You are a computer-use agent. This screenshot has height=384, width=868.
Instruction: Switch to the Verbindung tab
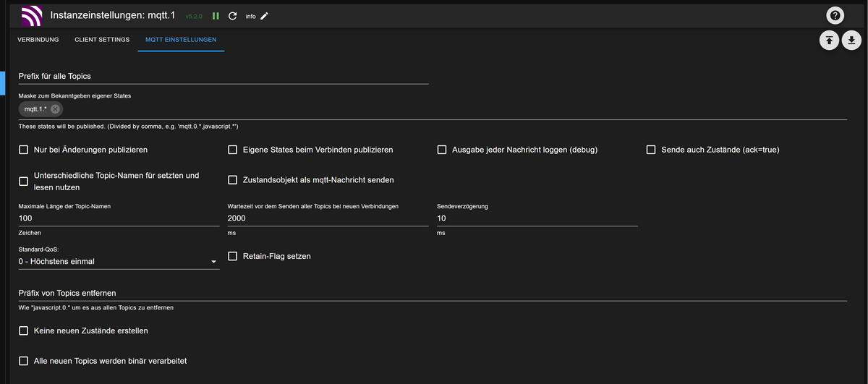pos(38,40)
